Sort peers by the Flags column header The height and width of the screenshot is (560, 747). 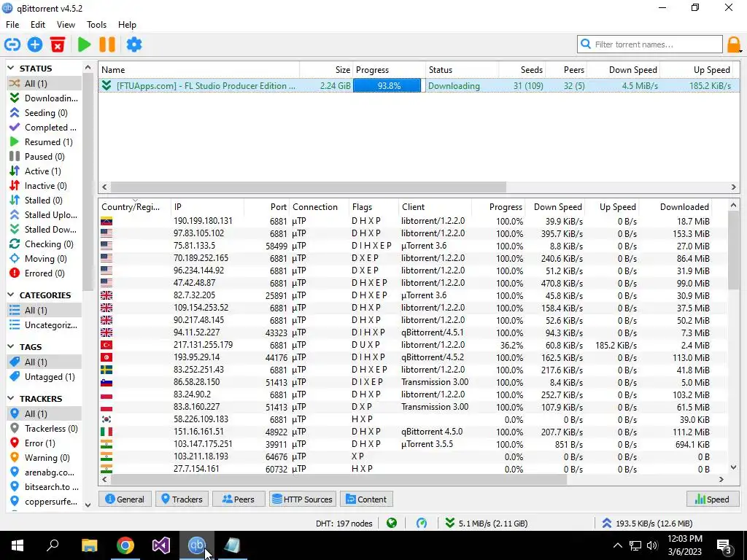click(373, 207)
